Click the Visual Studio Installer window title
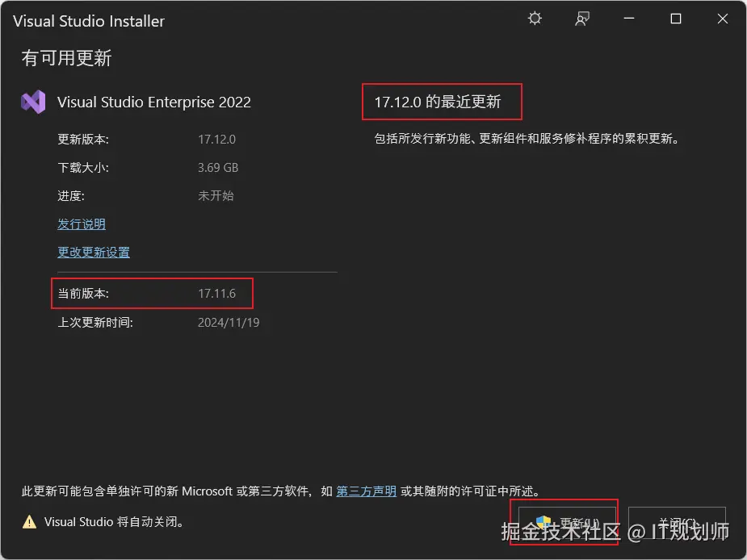747x560 pixels. pos(89,21)
